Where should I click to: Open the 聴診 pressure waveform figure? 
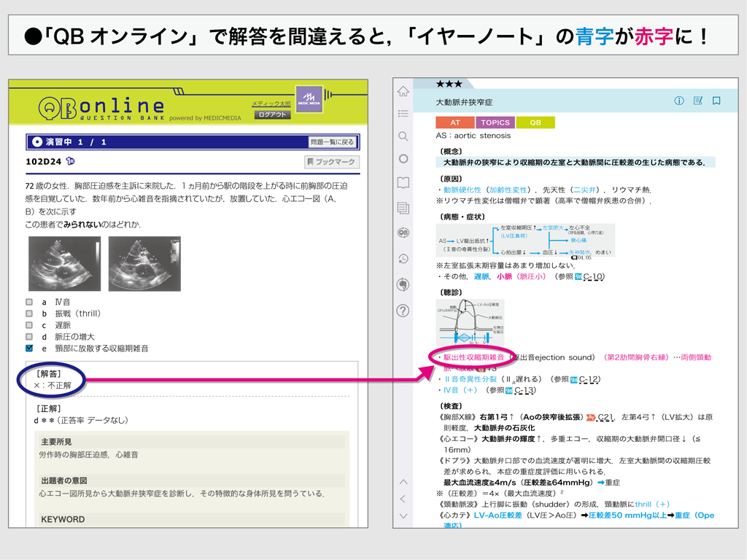coord(471,323)
